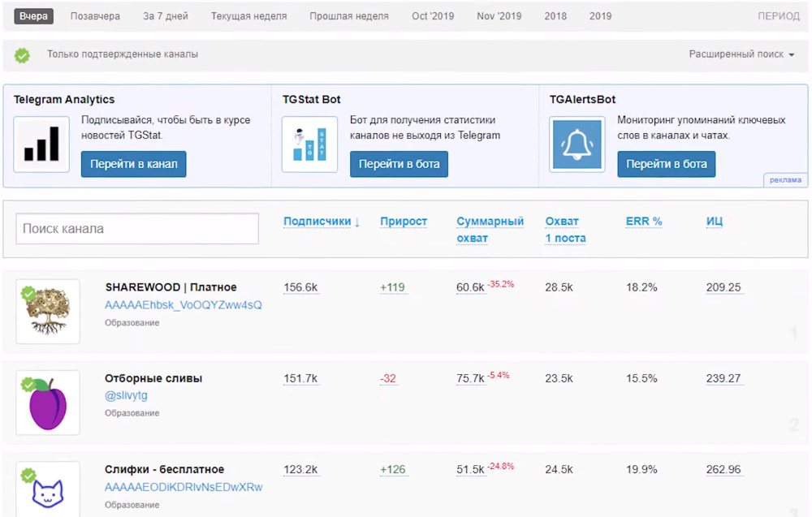Sort the list by ERR % column
This screenshot has height=517, width=812.
click(644, 222)
